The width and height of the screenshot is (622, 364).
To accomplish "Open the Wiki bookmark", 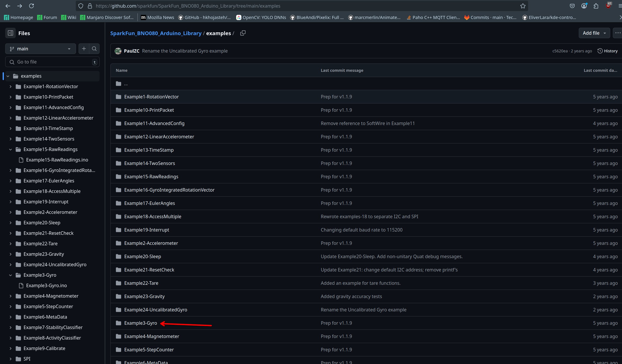I will click(69, 17).
